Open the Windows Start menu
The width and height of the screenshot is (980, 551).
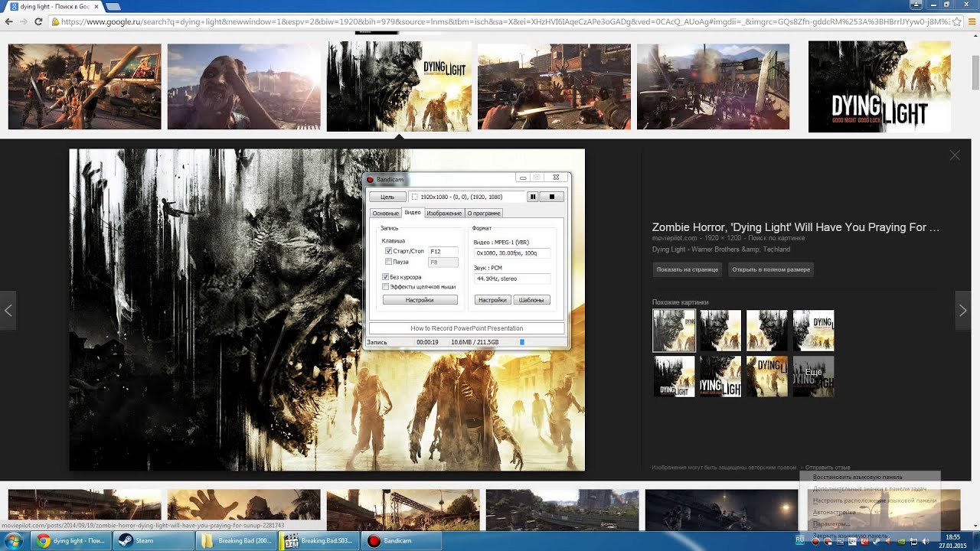(13, 540)
